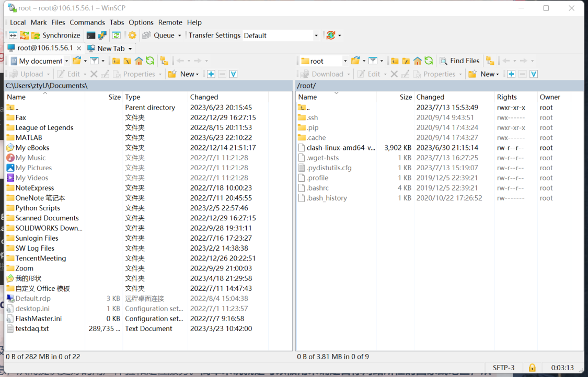Refresh the remote panel green arrows icon

pyautogui.click(x=429, y=61)
